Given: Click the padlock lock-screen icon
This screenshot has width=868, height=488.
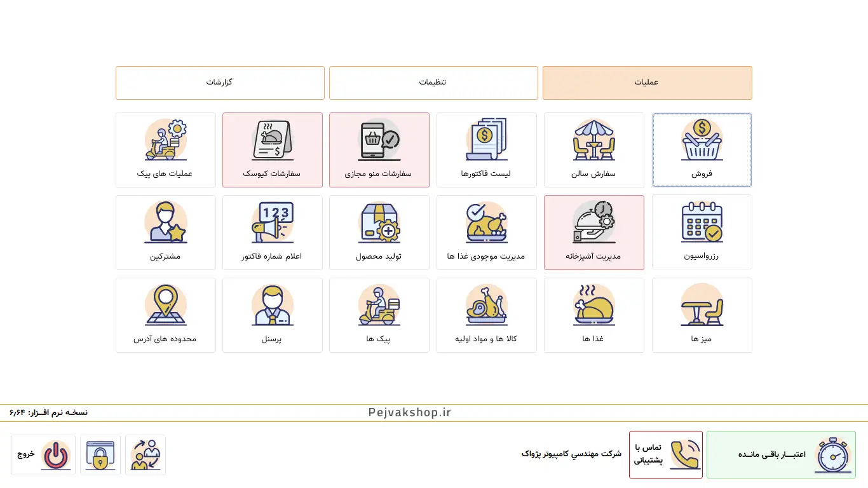Looking at the screenshot, I should [100, 455].
